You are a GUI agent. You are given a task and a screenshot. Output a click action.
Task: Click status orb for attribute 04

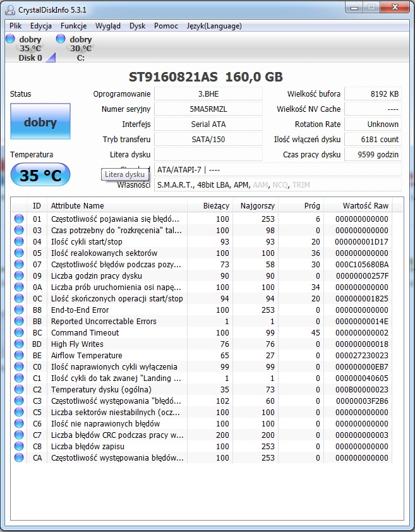pos(19,241)
